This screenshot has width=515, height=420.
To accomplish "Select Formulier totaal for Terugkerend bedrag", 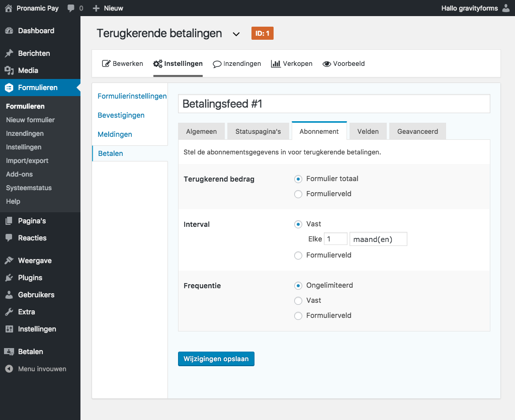I will click(298, 179).
